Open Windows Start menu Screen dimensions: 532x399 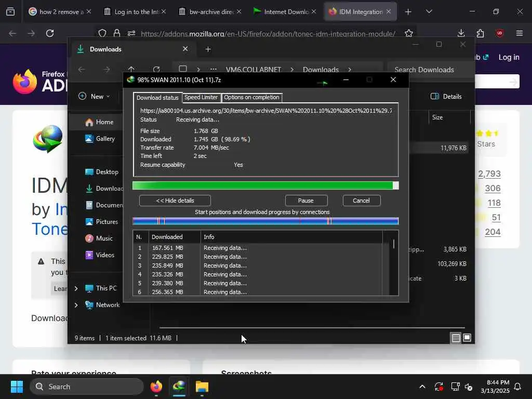(17, 387)
